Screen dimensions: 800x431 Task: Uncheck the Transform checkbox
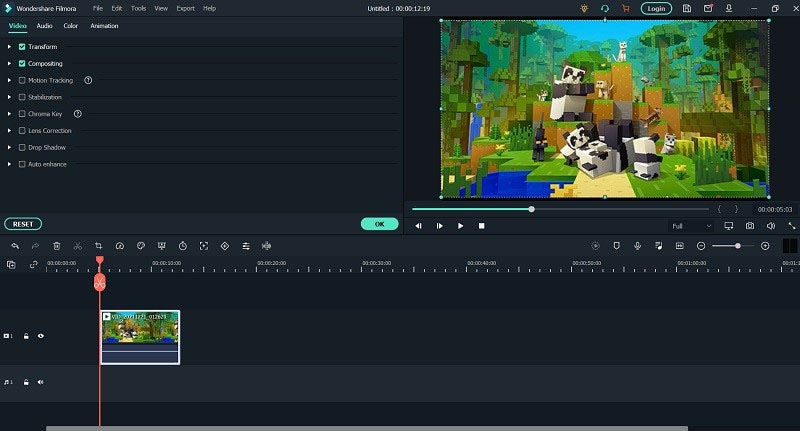point(22,46)
